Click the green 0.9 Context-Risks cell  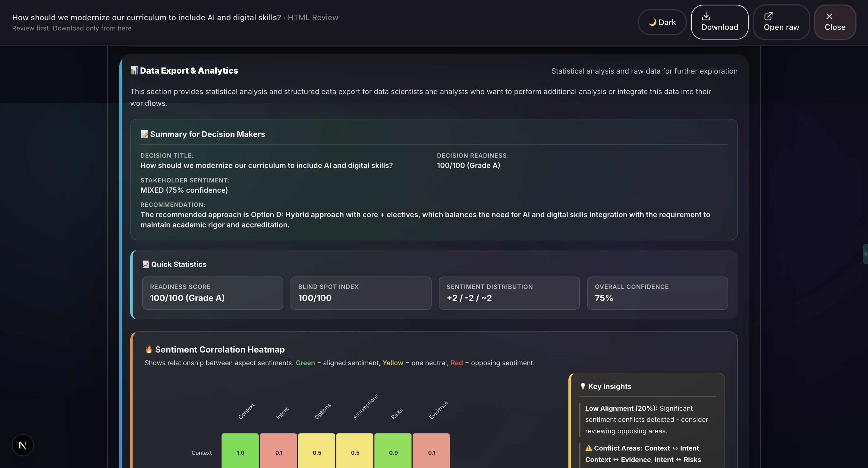393,452
